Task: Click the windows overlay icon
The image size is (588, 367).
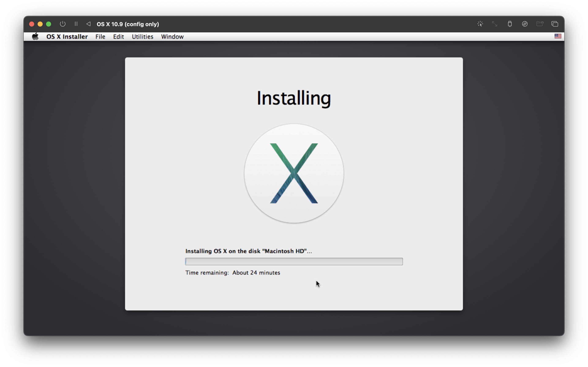Action: (555, 24)
